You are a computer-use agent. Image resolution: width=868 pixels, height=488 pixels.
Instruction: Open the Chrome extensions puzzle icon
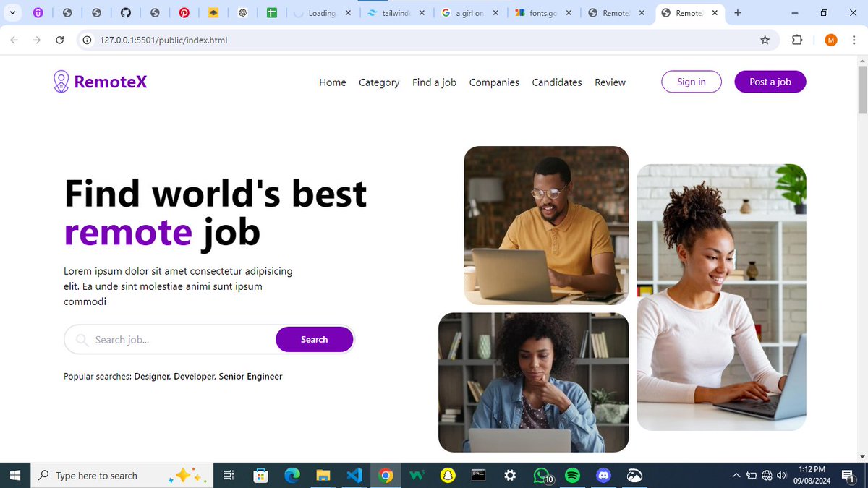point(797,40)
